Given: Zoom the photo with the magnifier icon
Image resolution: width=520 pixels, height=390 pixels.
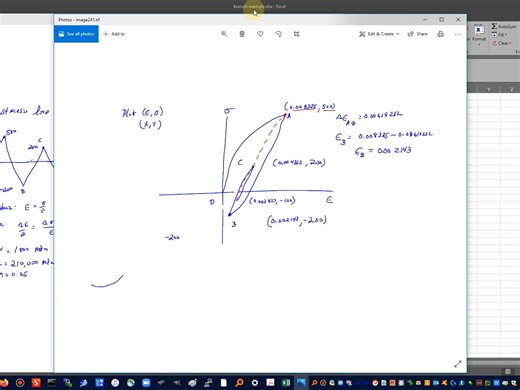Looking at the screenshot, I should click(224, 34).
